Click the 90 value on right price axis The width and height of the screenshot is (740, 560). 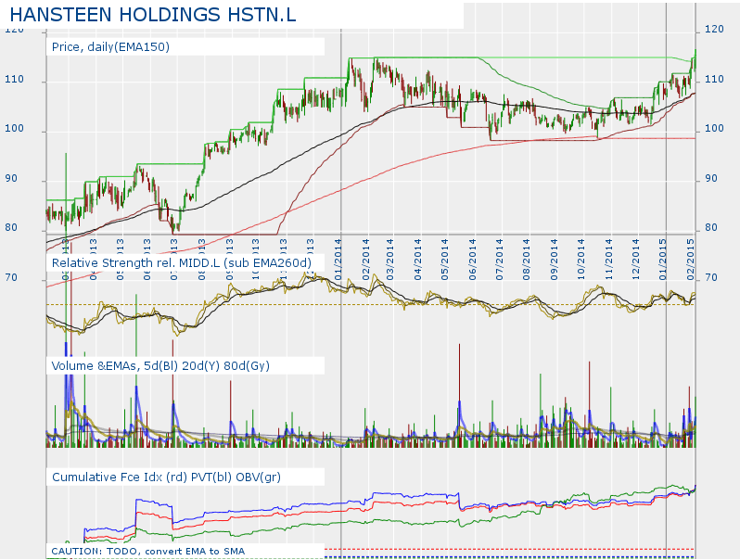714,179
